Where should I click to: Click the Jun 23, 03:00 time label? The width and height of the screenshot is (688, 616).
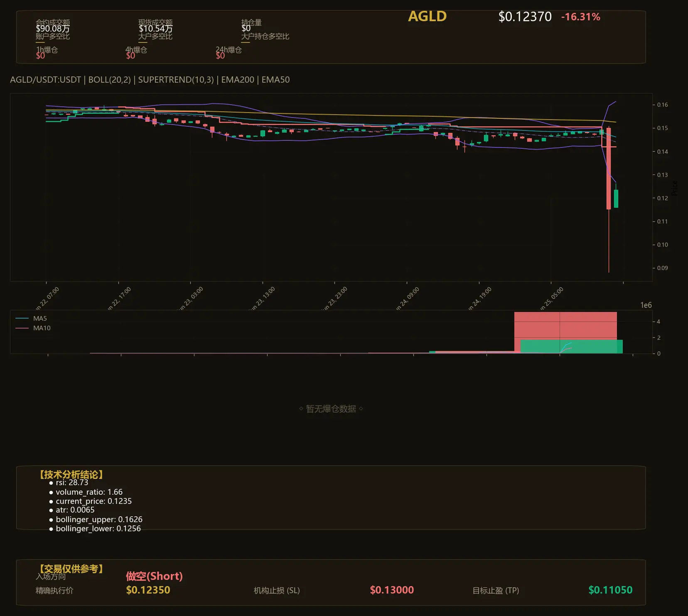coord(191,298)
